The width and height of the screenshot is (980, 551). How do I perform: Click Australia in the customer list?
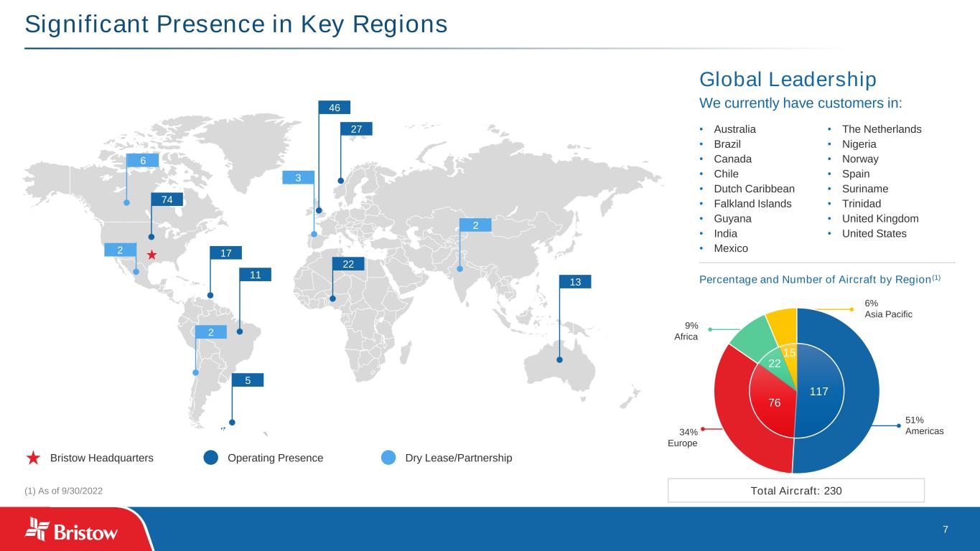734,130
